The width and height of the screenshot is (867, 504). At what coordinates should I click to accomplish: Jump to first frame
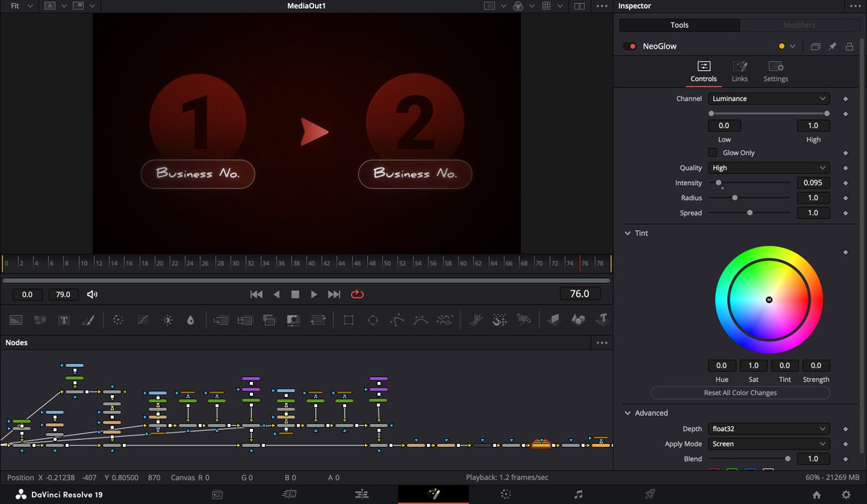256,295
